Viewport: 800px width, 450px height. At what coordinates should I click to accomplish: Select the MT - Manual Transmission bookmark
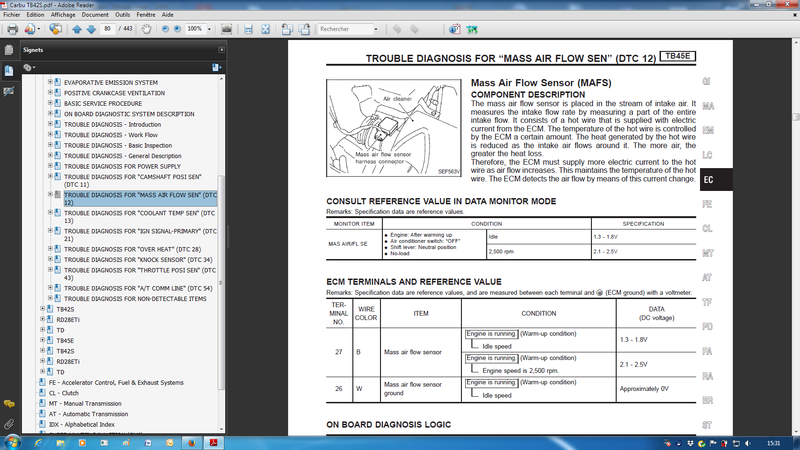click(87, 403)
